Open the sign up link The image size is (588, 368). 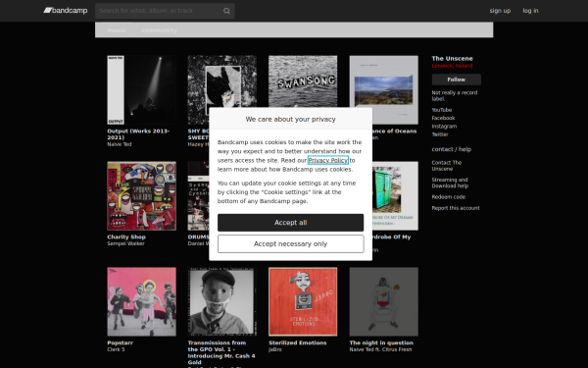coord(500,11)
